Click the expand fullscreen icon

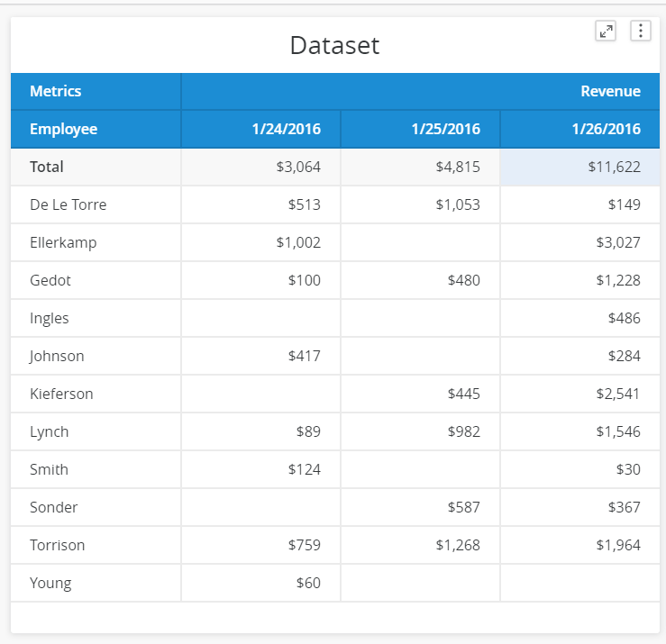tap(606, 31)
